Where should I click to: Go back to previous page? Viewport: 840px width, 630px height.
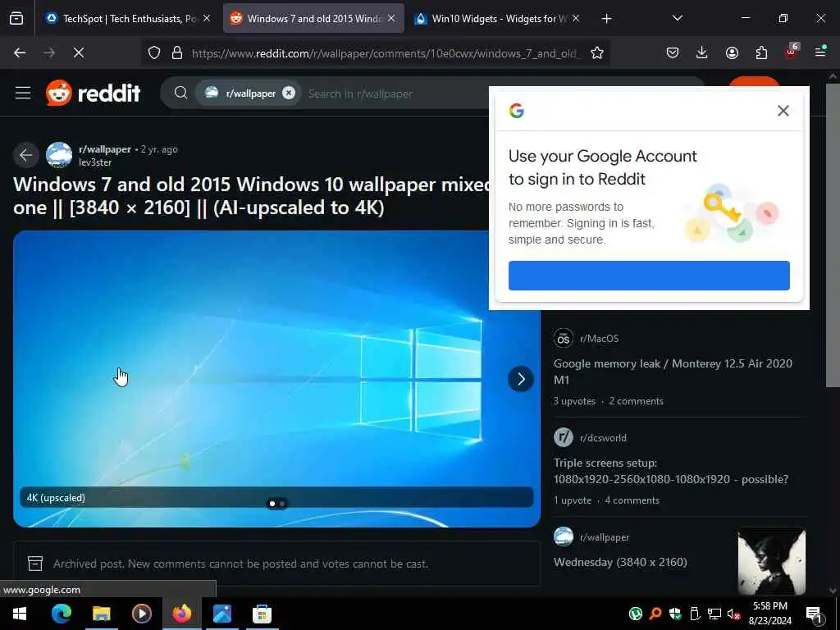pos(20,52)
